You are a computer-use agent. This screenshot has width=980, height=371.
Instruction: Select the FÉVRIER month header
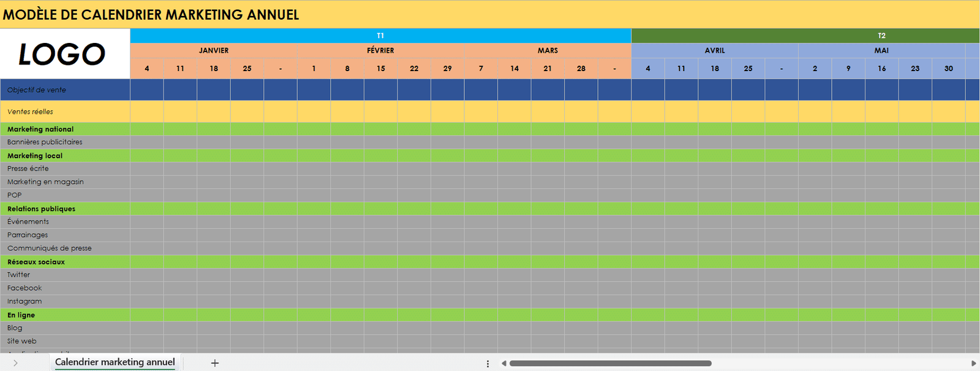[380, 50]
